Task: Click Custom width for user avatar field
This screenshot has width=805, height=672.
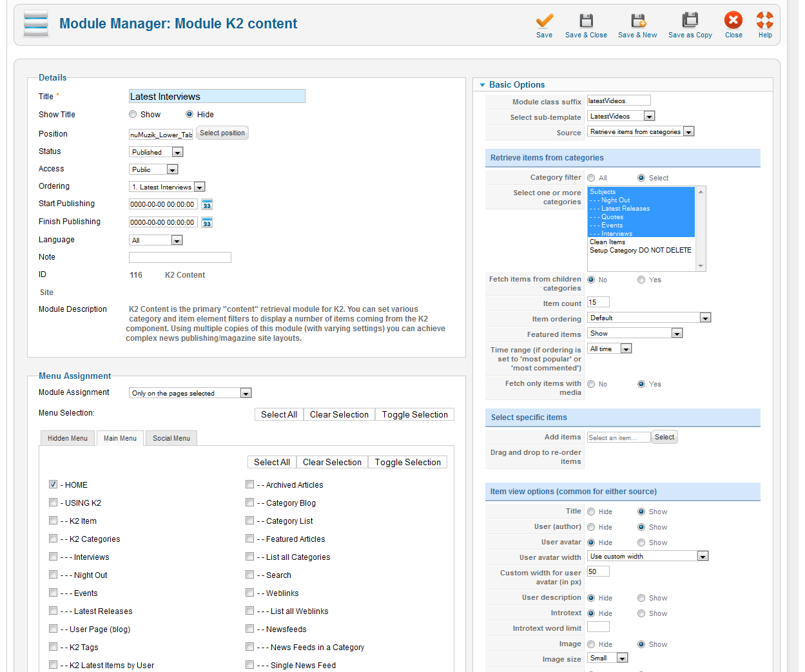Action: tap(598, 571)
